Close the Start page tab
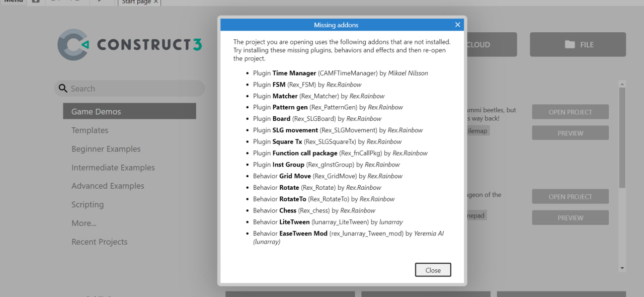 point(156,2)
